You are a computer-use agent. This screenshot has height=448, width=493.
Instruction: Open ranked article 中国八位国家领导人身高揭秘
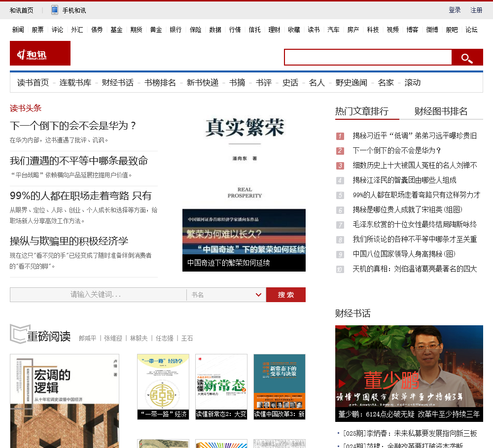tap(404, 254)
